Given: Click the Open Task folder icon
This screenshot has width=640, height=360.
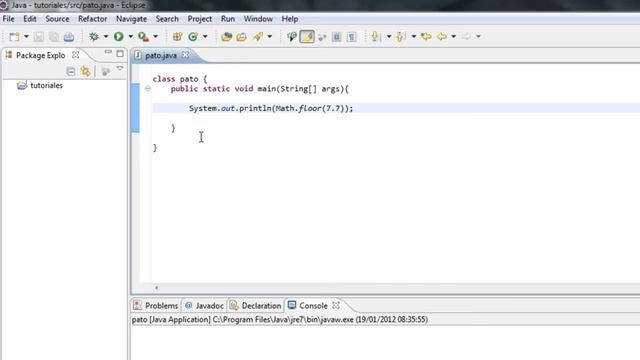Looking at the screenshot, I should 242,37.
